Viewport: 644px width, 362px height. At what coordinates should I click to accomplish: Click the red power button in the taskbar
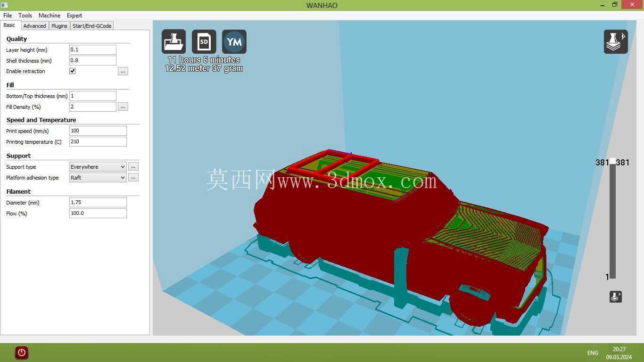[x=21, y=352]
